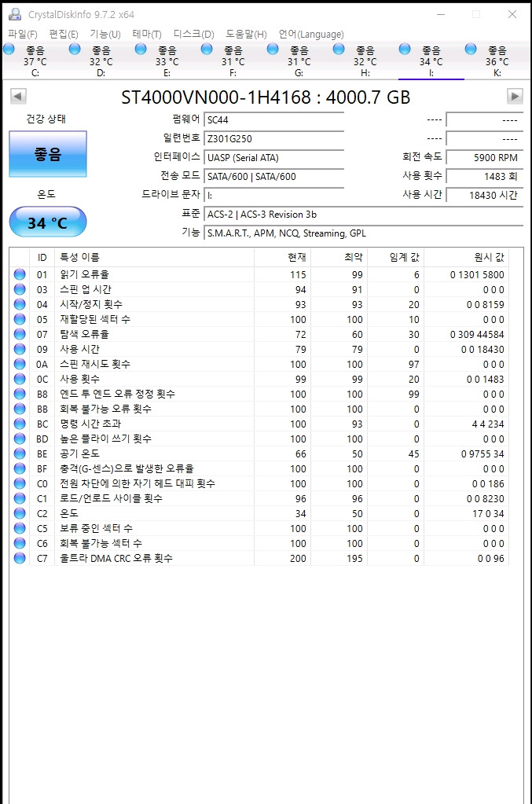The image size is (532, 804).
Task: Open the 디스크(D) menu
Action: (x=193, y=35)
